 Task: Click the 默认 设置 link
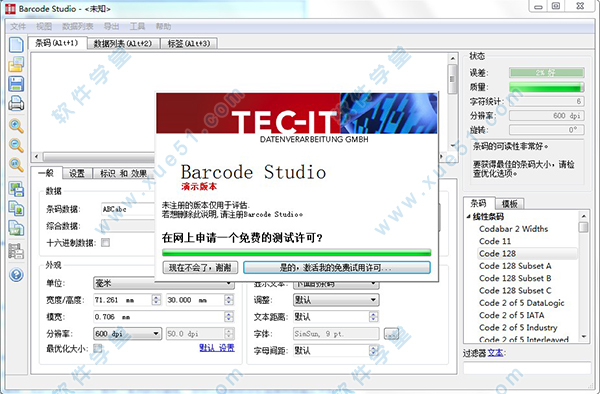click(x=217, y=348)
